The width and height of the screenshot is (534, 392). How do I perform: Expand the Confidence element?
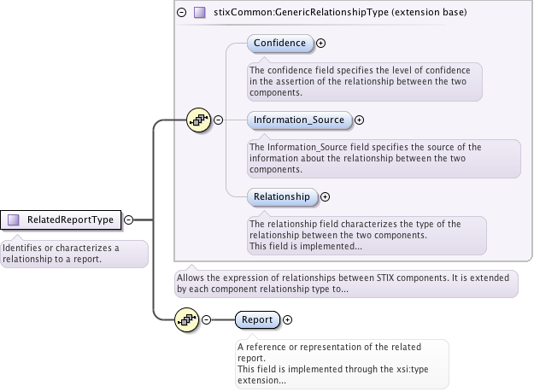point(321,43)
